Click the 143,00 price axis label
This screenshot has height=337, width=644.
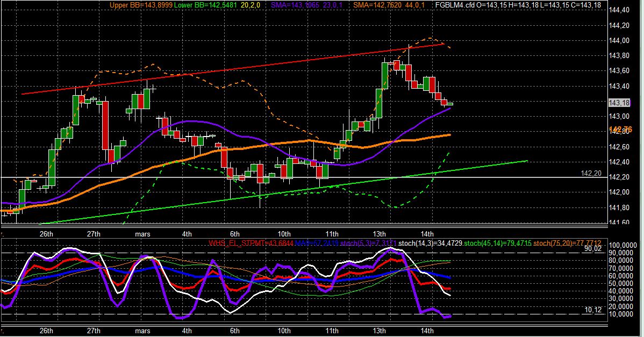tap(619, 117)
